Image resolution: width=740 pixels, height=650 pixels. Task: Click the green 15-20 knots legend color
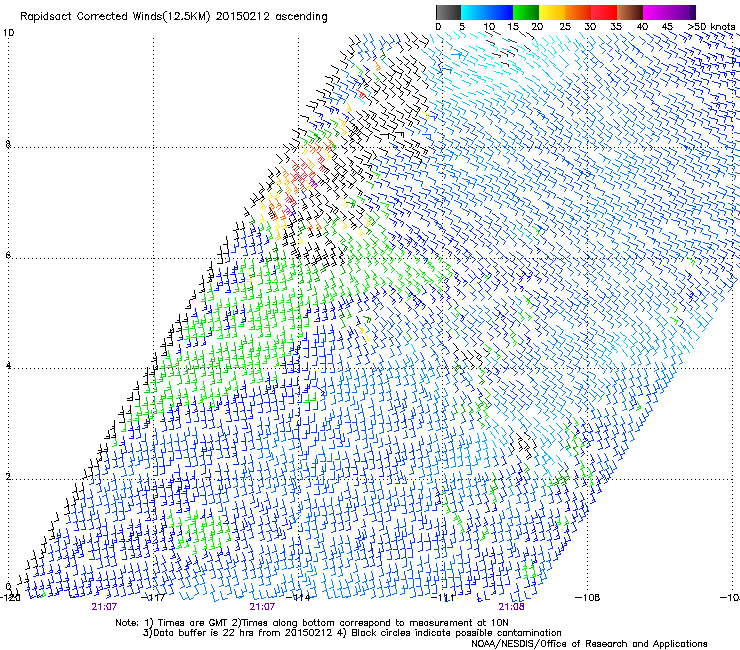[x=526, y=12]
